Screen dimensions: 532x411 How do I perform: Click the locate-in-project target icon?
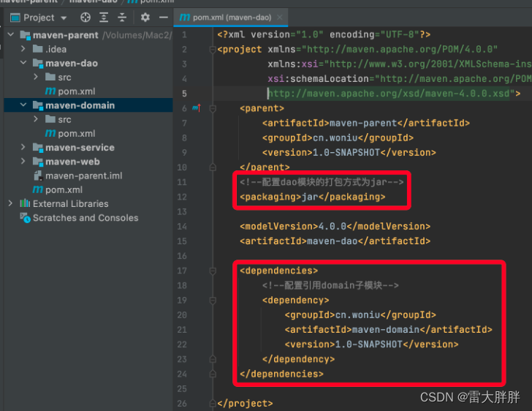85,18
